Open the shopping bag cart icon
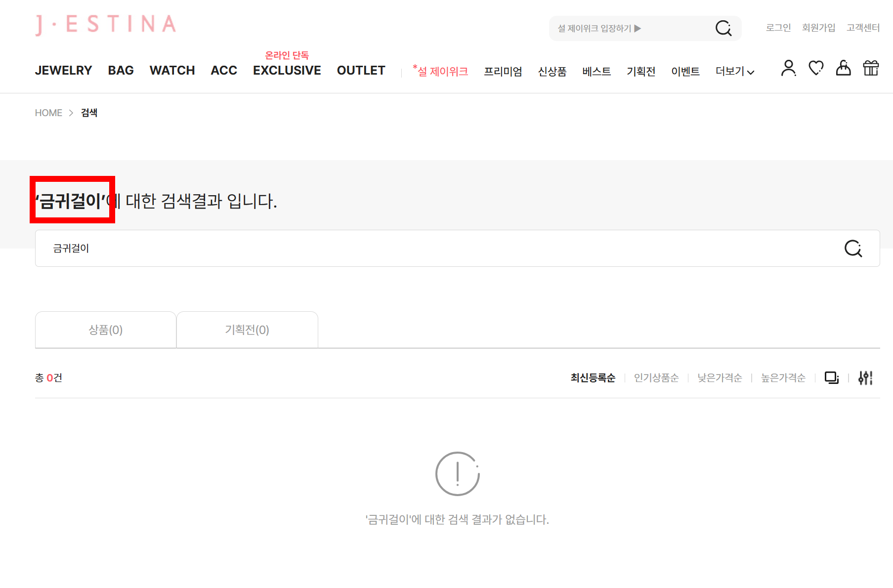Screen dimensions: 893x588 click(x=843, y=68)
